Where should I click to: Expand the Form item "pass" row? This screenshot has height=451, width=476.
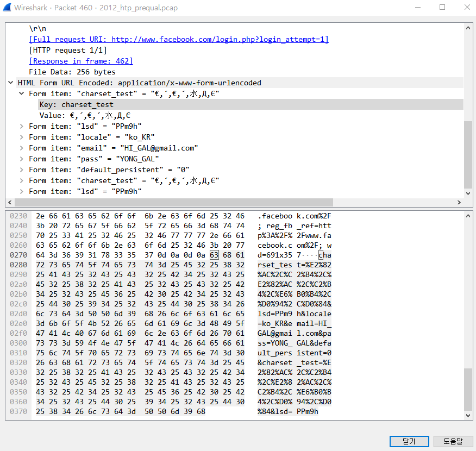point(22,159)
